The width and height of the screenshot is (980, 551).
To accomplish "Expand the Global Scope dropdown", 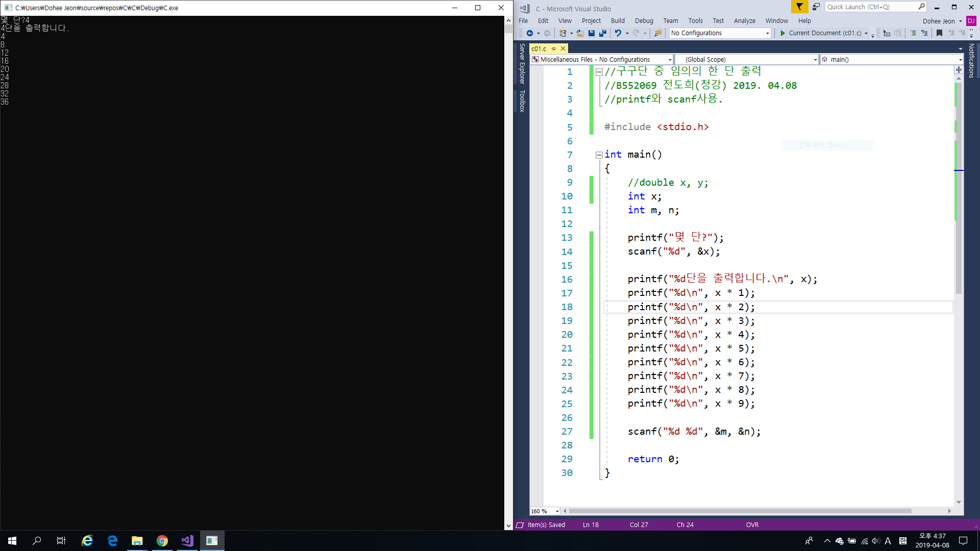I will click(815, 60).
